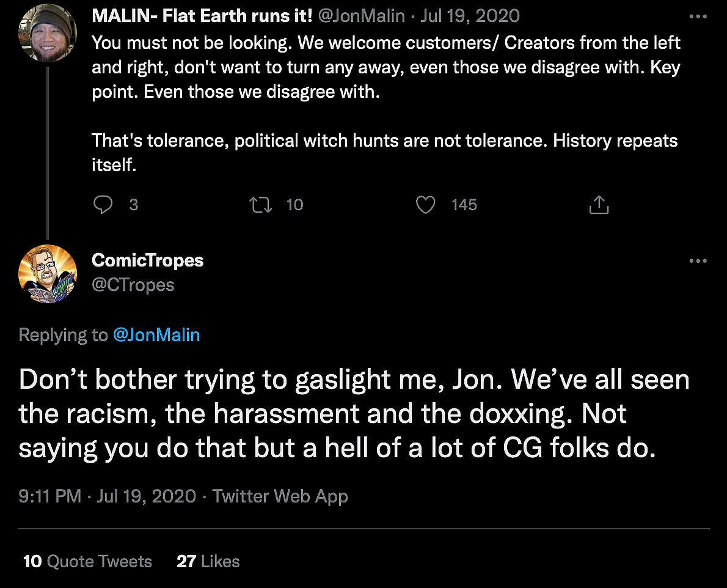Screen dimensions: 727x588
Task: Open more options on Jon Malin's tweet
Action: pyautogui.click(x=698, y=17)
